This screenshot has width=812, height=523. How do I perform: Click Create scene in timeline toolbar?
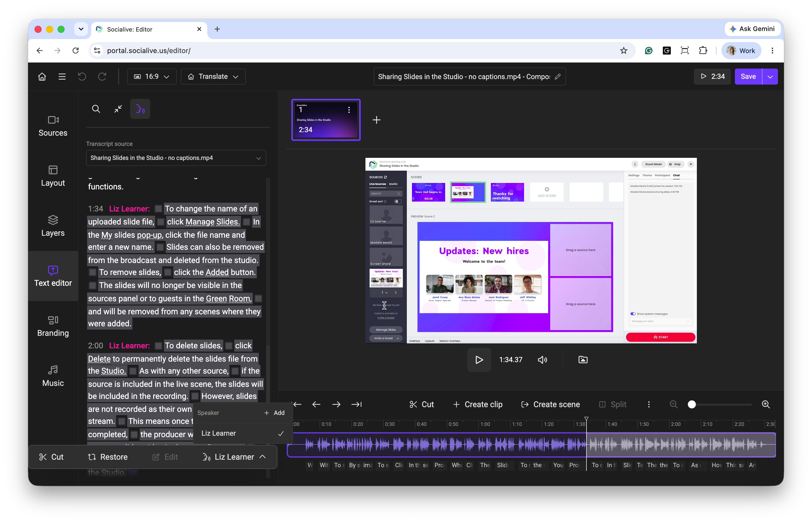click(x=550, y=404)
